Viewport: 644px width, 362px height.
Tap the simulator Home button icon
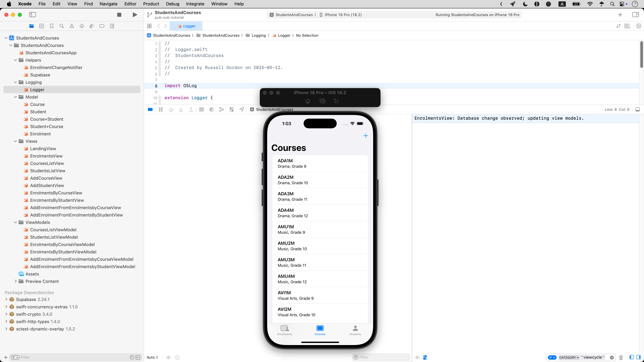coord(308,101)
